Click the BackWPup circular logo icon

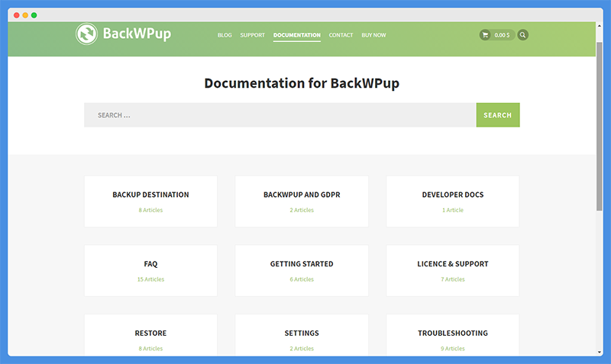tap(86, 34)
